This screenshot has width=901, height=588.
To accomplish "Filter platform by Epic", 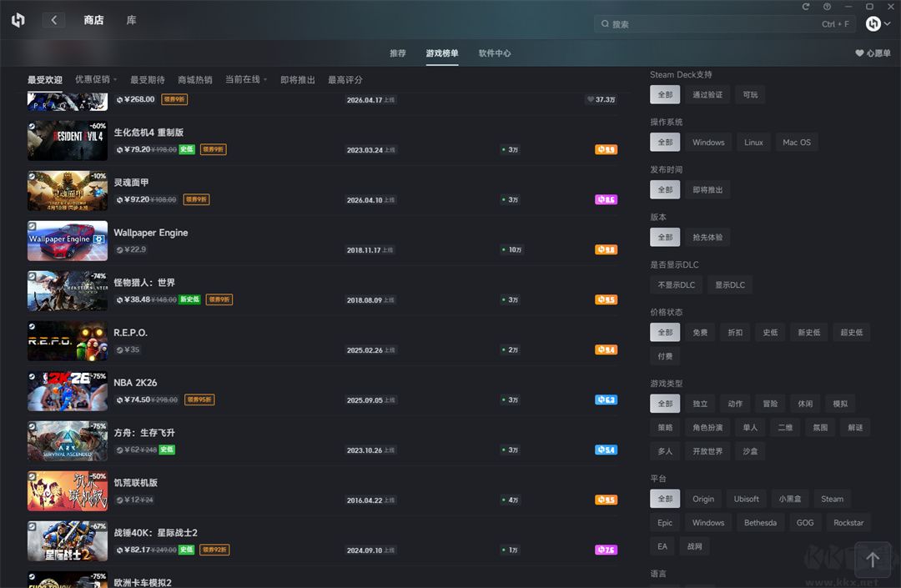I will [665, 523].
